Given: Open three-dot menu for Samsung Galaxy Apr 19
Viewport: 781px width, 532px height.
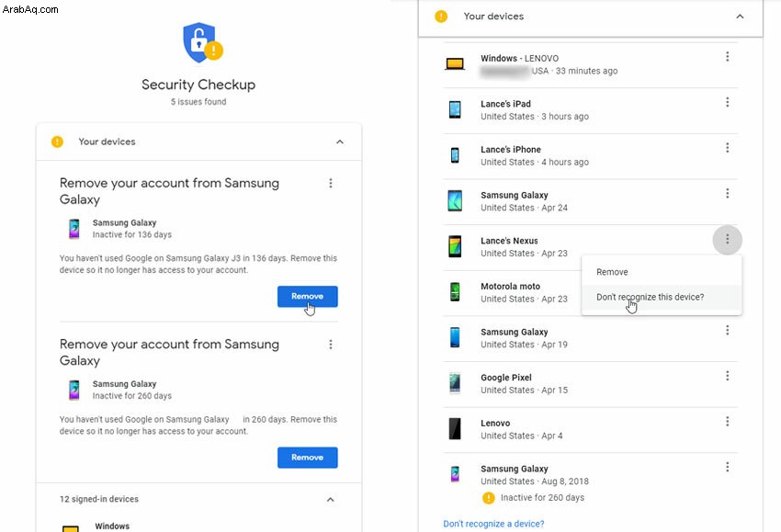Looking at the screenshot, I should 727,330.
